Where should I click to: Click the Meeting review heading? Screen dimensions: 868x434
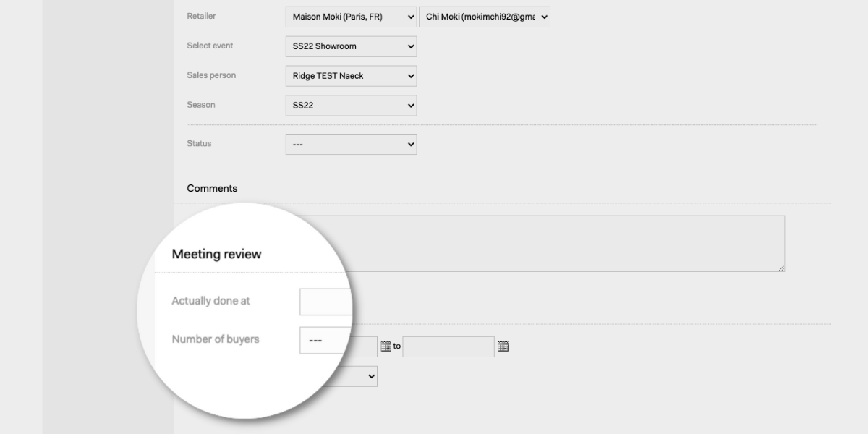[216, 254]
